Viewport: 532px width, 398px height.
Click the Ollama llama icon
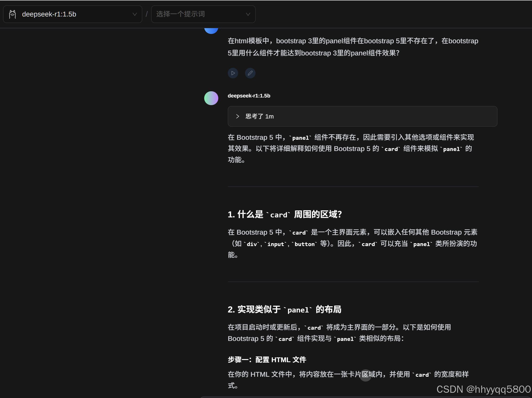point(12,14)
